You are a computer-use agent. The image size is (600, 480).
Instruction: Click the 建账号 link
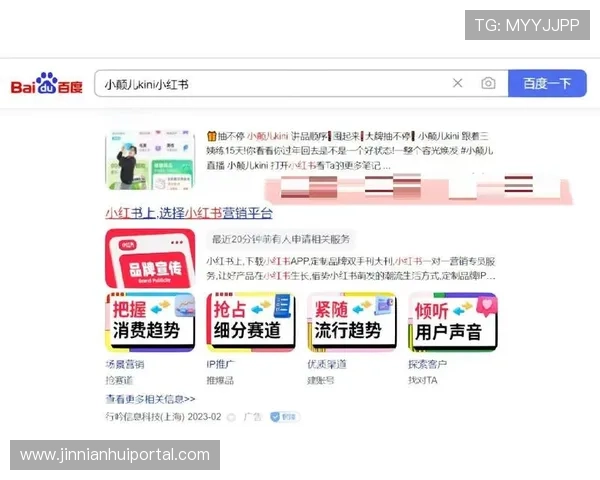pyautogui.click(x=321, y=380)
